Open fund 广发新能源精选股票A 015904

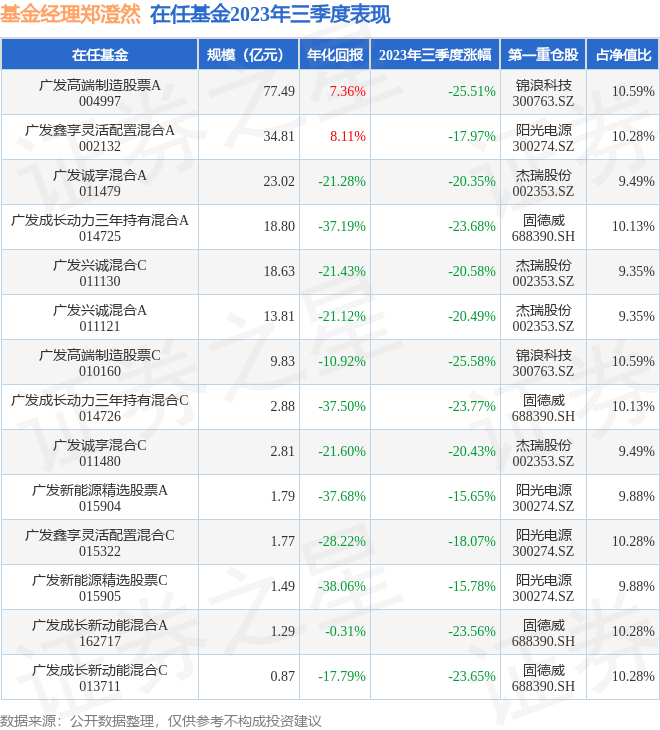[x=100, y=497]
